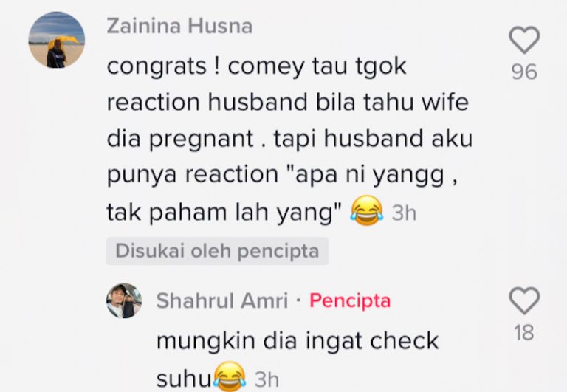The height and width of the screenshot is (392, 567).
Task: Tap the line "dia pregnant . tapi husband aku"
Action: click(x=290, y=139)
